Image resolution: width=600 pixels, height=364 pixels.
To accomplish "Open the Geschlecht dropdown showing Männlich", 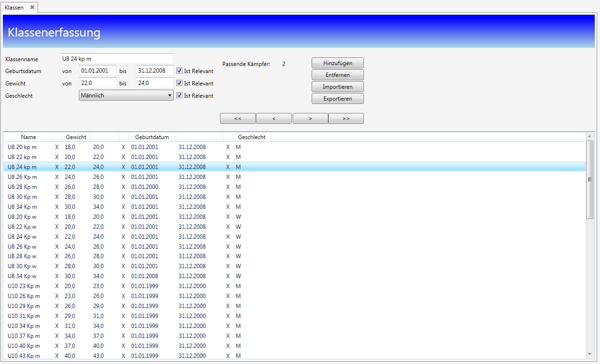I will coord(126,95).
